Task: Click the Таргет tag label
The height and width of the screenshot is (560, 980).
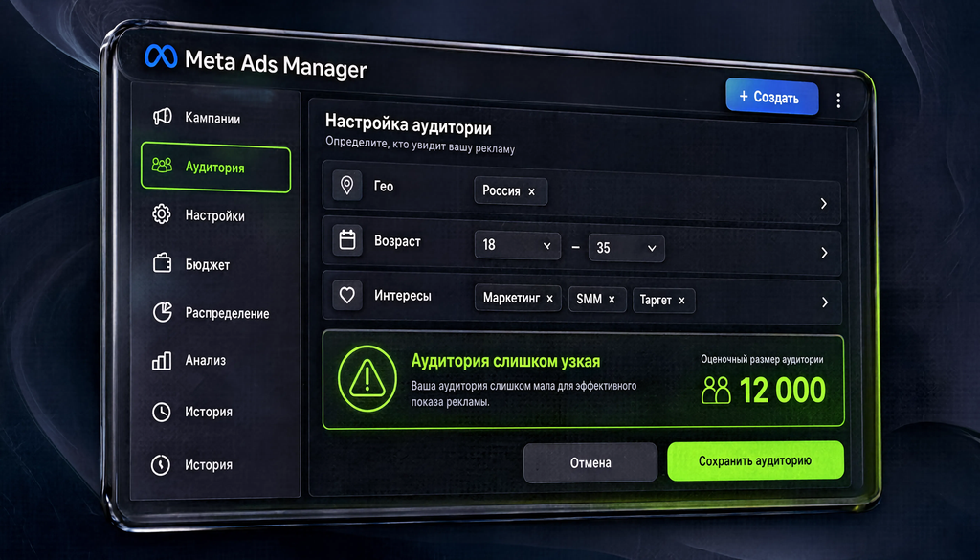Action: [656, 300]
